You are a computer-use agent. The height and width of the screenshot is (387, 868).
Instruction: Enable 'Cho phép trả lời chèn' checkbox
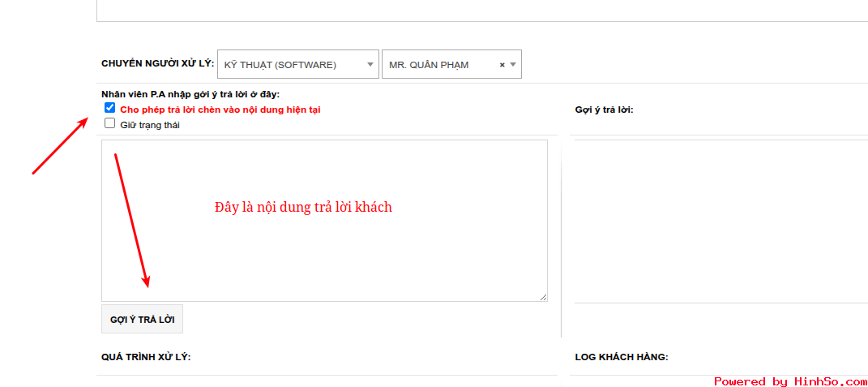tap(109, 108)
